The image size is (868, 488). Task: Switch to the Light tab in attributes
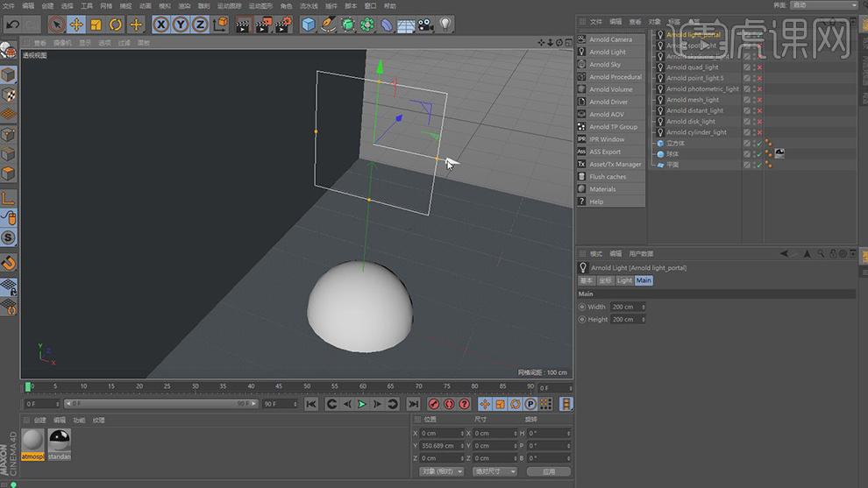[x=624, y=280]
